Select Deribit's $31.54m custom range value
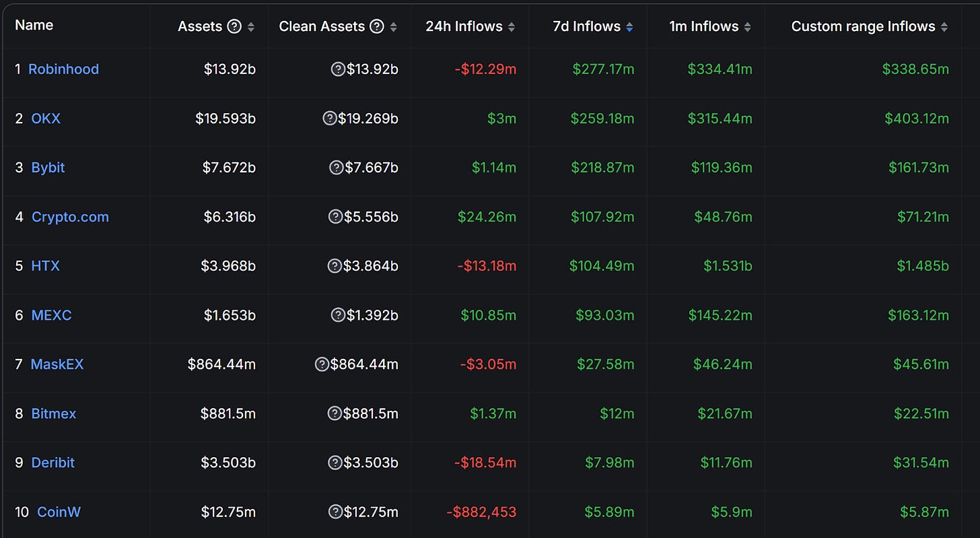980x538 pixels. click(x=921, y=462)
